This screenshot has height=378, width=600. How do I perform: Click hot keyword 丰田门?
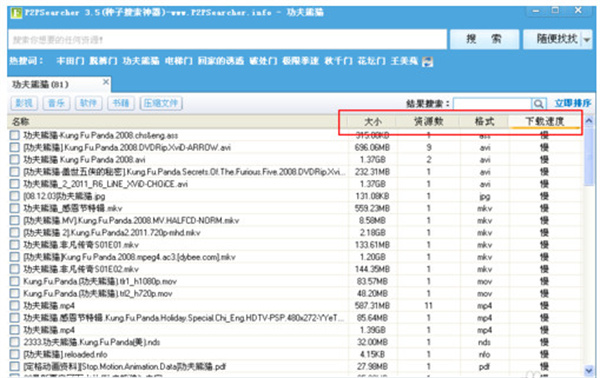pos(70,61)
